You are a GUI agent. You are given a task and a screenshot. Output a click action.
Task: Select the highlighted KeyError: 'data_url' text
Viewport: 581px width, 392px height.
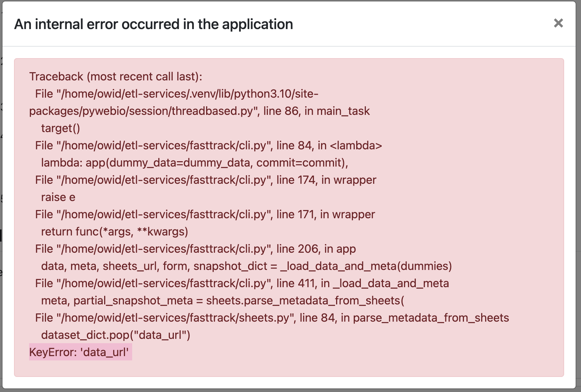pyautogui.click(x=80, y=352)
